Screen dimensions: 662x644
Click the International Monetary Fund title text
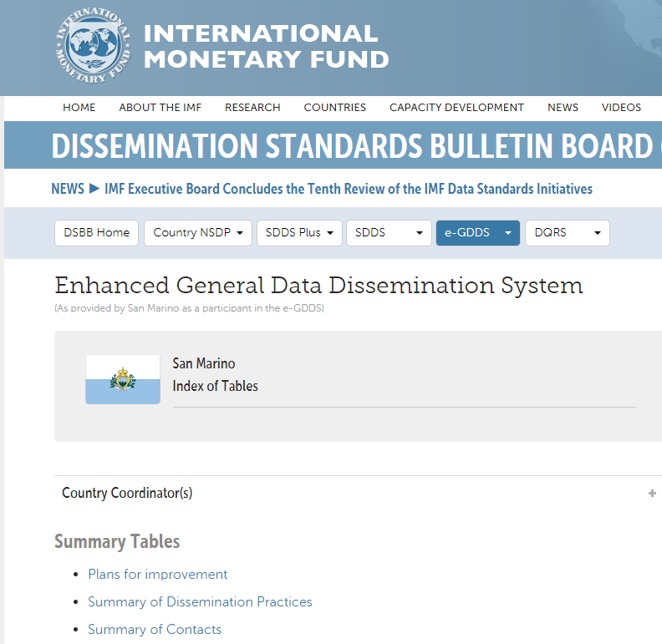point(266,46)
